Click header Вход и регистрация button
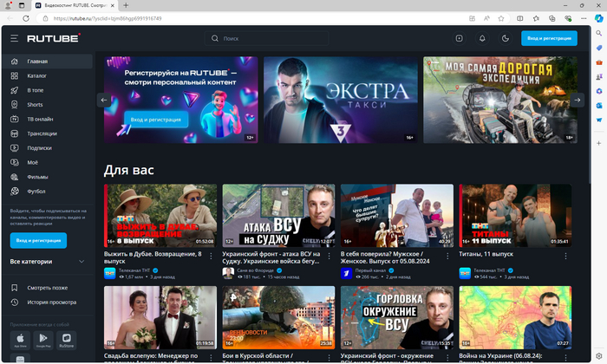Image resolution: width=607 pixels, height=364 pixels. click(549, 38)
